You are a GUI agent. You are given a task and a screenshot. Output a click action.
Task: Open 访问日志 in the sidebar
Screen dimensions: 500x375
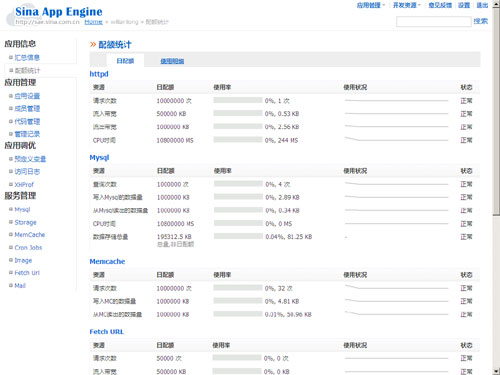[x=27, y=172]
